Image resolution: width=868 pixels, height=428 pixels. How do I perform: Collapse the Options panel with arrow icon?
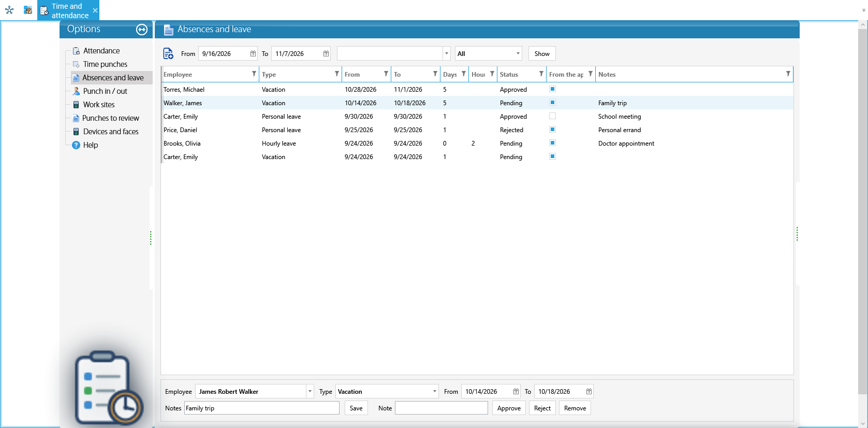click(142, 30)
